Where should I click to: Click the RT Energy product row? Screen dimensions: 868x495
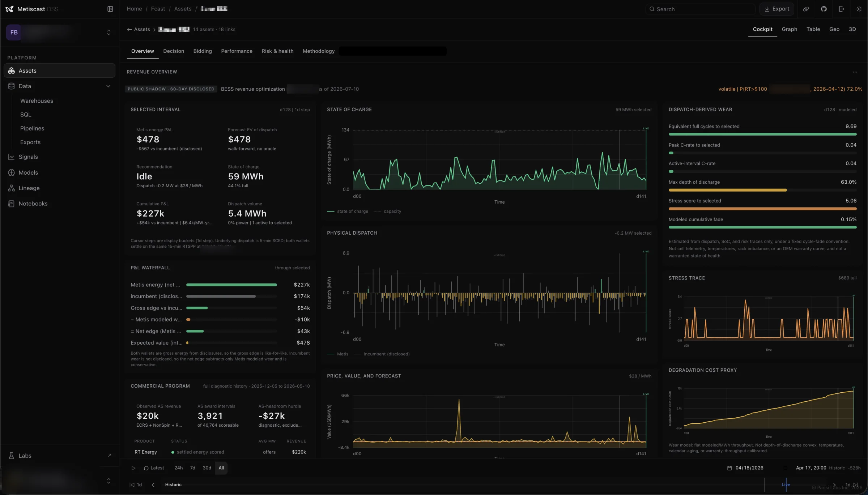(x=220, y=452)
